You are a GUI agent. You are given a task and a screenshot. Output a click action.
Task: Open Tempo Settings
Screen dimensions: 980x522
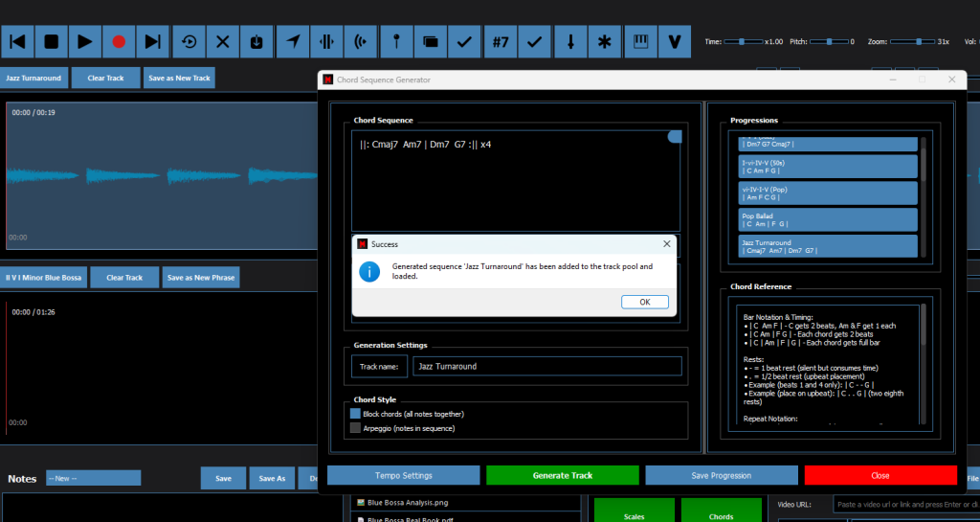coord(403,475)
